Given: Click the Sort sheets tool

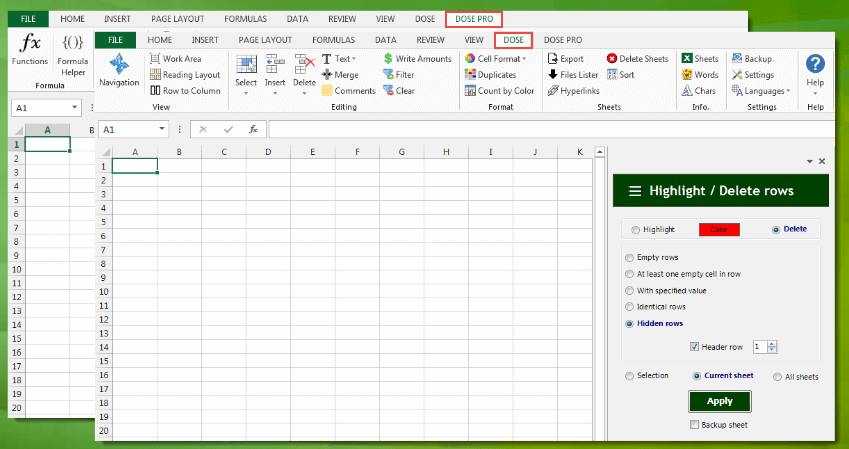Looking at the screenshot, I should coord(620,75).
